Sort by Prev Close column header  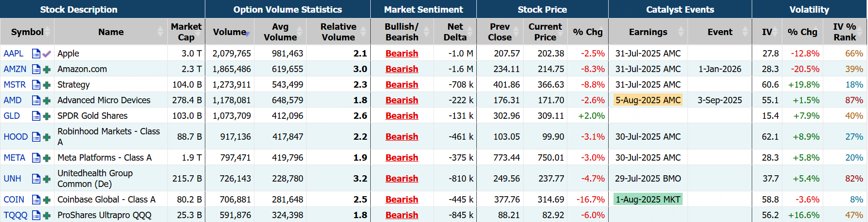point(500,32)
